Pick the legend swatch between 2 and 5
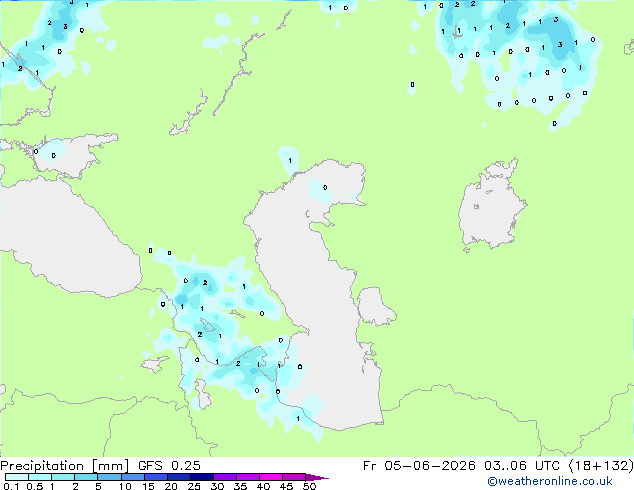 tap(86, 477)
